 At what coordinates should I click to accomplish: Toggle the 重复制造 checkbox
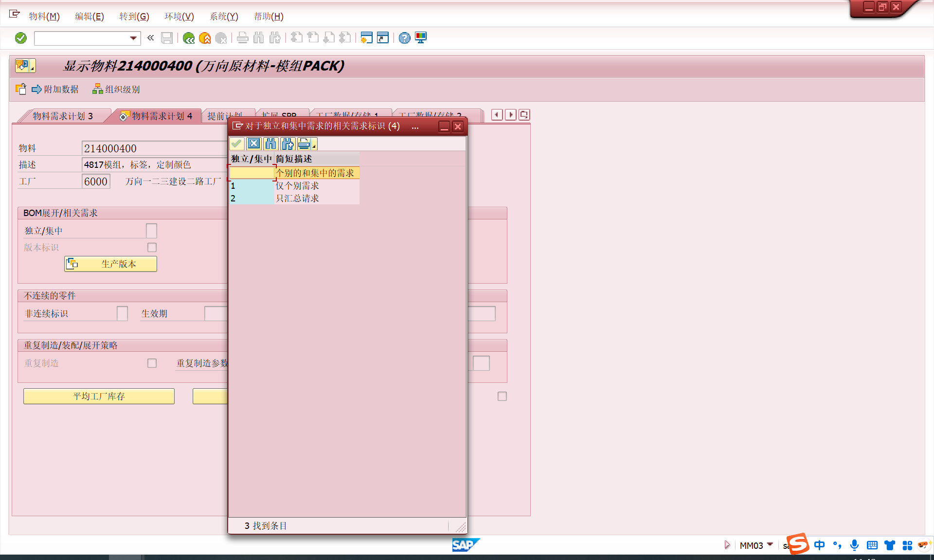152,363
